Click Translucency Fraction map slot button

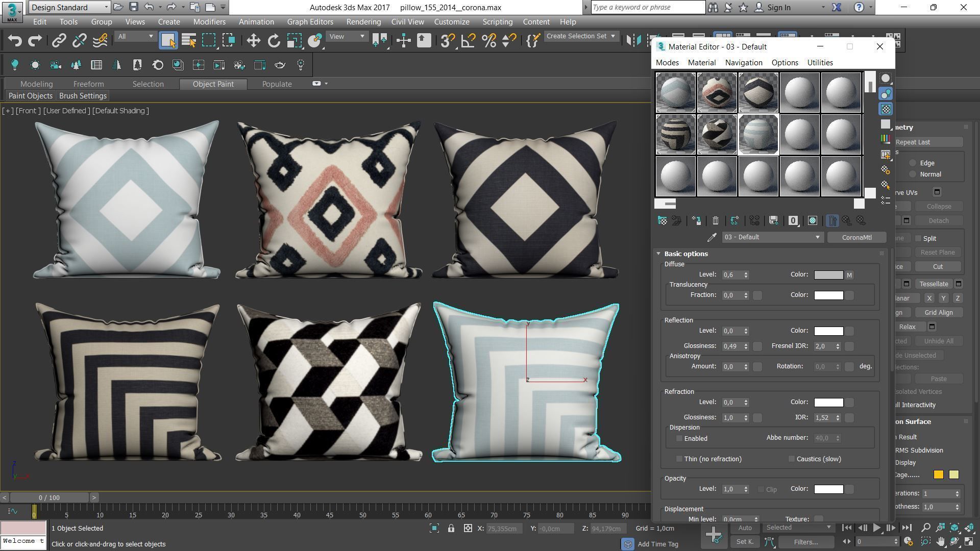pyautogui.click(x=757, y=295)
